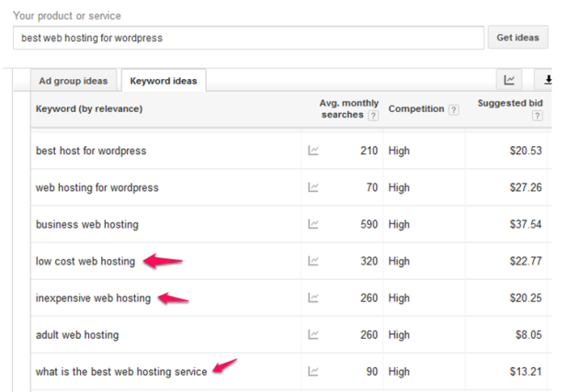Select the Keyword ideas tab

click(164, 81)
